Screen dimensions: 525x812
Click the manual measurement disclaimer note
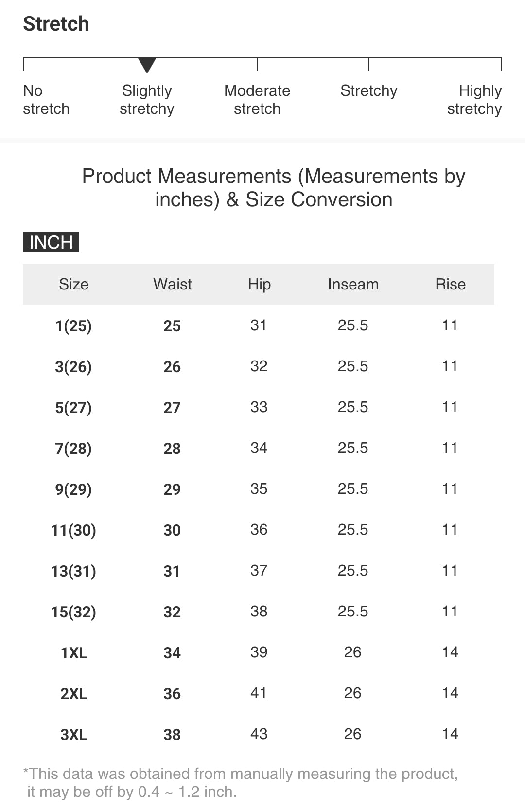tap(241, 783)
